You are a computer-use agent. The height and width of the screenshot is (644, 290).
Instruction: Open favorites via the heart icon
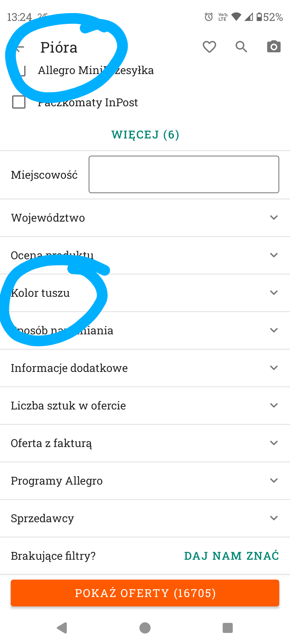point(209,47)
